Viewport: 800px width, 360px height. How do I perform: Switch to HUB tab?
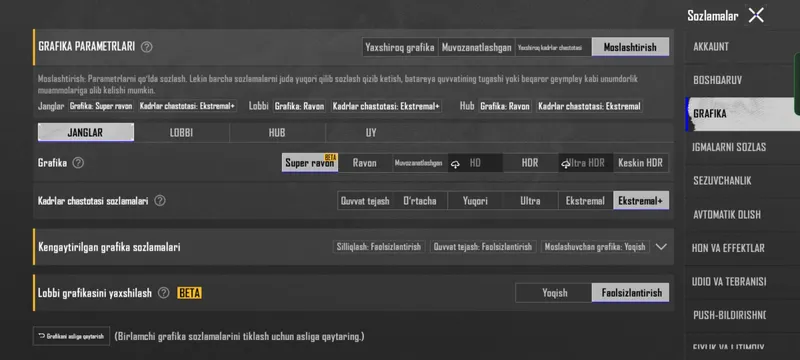(277, 133)
